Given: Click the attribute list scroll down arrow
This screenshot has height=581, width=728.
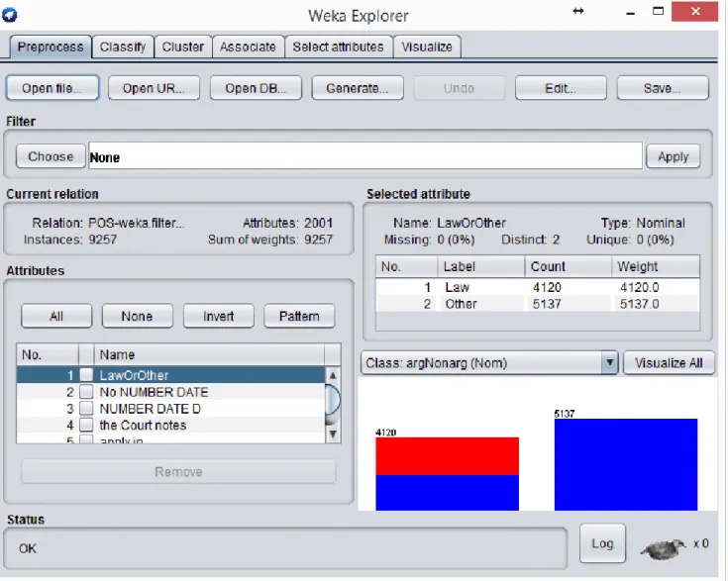Looking at the screenshot, I should pos(333,435).
